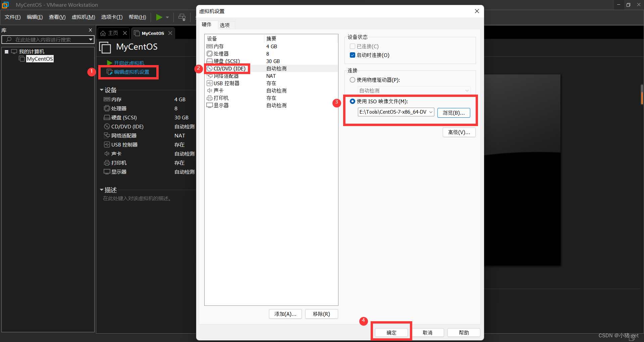Screen dimensions: 644x342
Task: Click 浏览(B)... button
Action: [x=453, y=113]
